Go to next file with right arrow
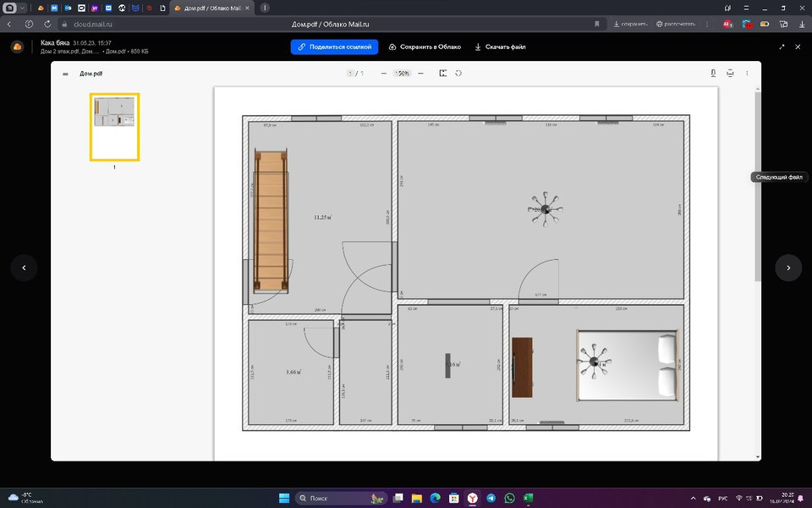Image resolution: width=812 pixels, height=508 pixels. pos(788,268)
